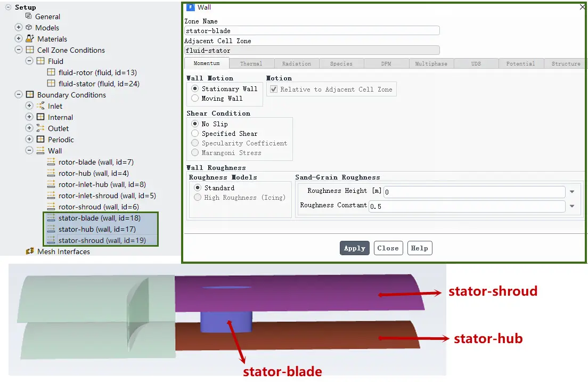This screenshot has height=382, width=588.
Task: Click the Materials flask icon
Action: 30,39
